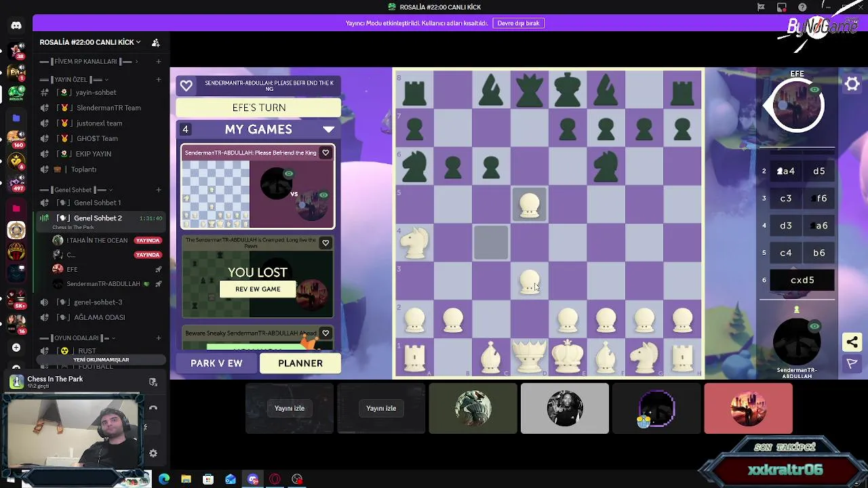Click the resign flag icon

852,364
